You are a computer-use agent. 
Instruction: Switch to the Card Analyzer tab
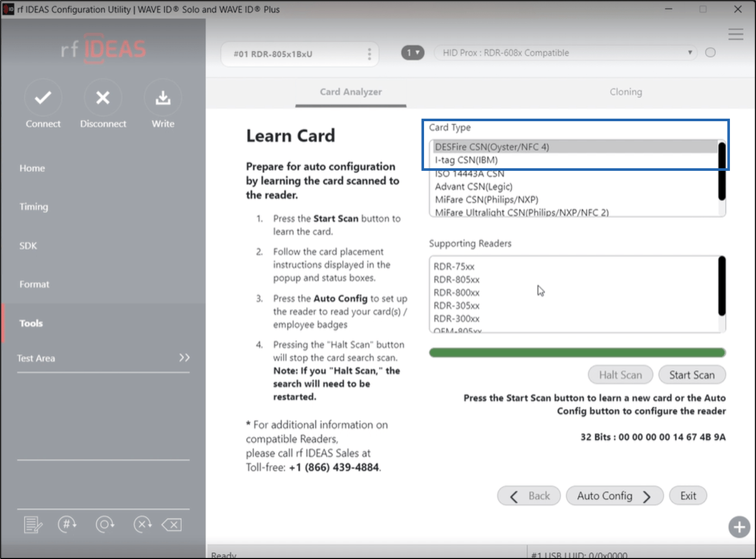coord(351,92)
